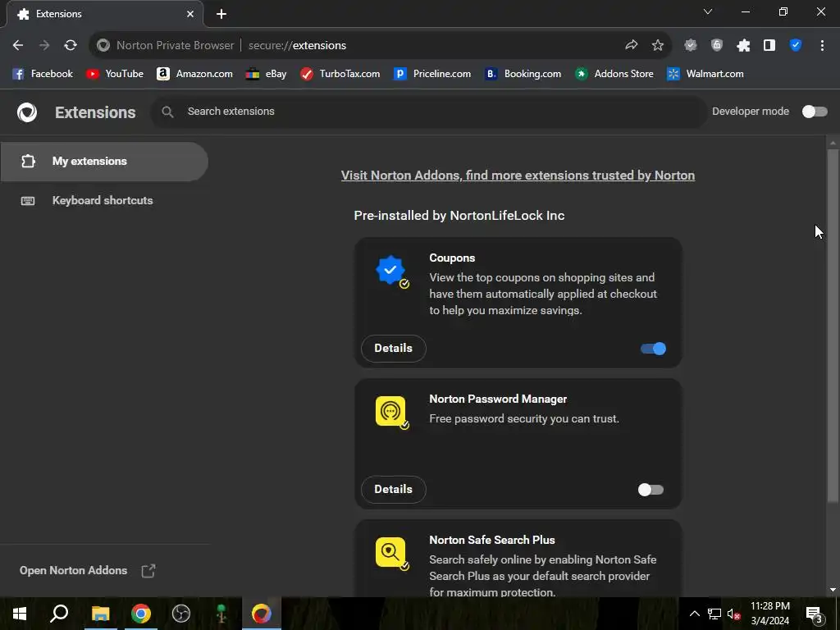Open Details for Norton Password Manager
The image size is (840, 630).
pos(393,489)
